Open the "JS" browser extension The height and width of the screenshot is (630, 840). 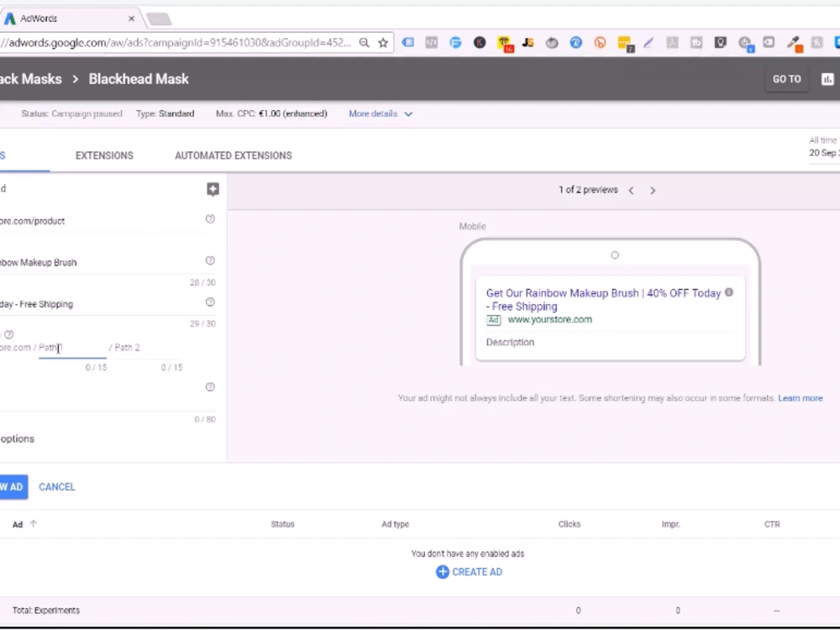point(528,42)
